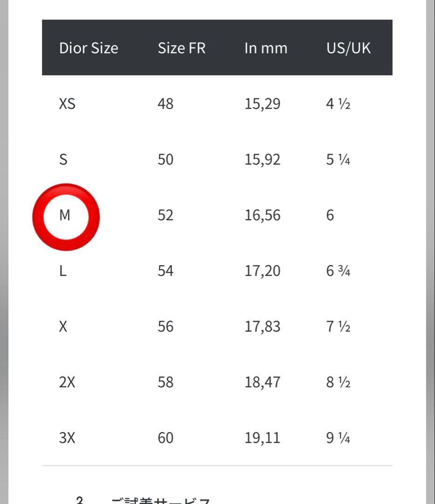Open the ご試着サービス section below the table
435x504 pixels.
pos(161,499)
